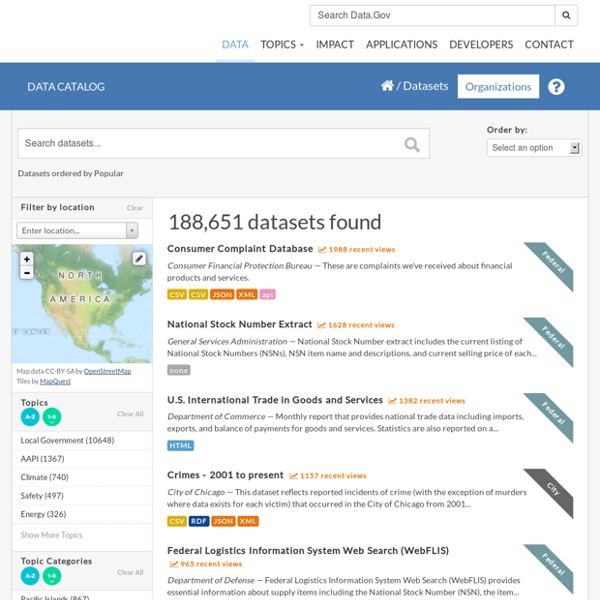This screenshot has width=600, height=600.
Task: Sort Topics alphabetically with A-Z icon
Action: pyautogui.click(x=30, y=417)
